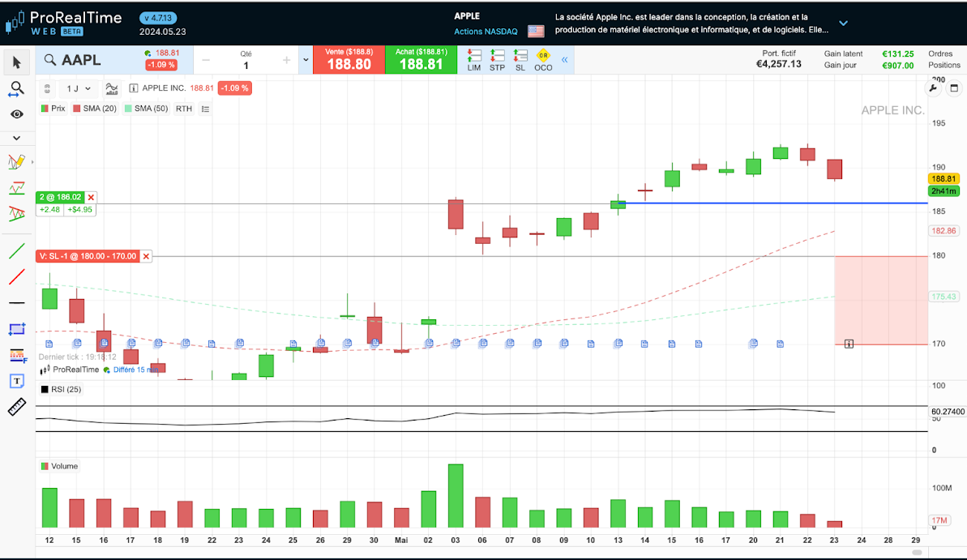
Task: Select the red triangle pattern drawing tool
Action: 17,213
